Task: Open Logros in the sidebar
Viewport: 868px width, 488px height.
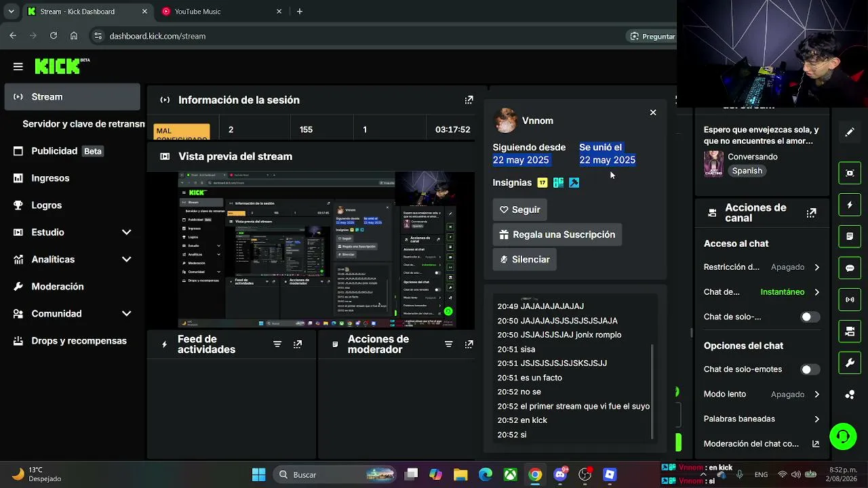Action: 72,205
